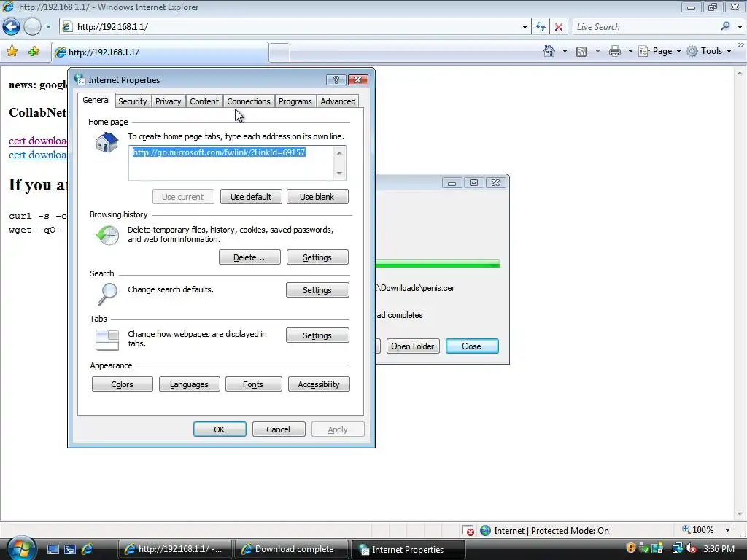Click Switch between windows quick launch icon
This screenshot has height=560, width=747.
[70, 550]
